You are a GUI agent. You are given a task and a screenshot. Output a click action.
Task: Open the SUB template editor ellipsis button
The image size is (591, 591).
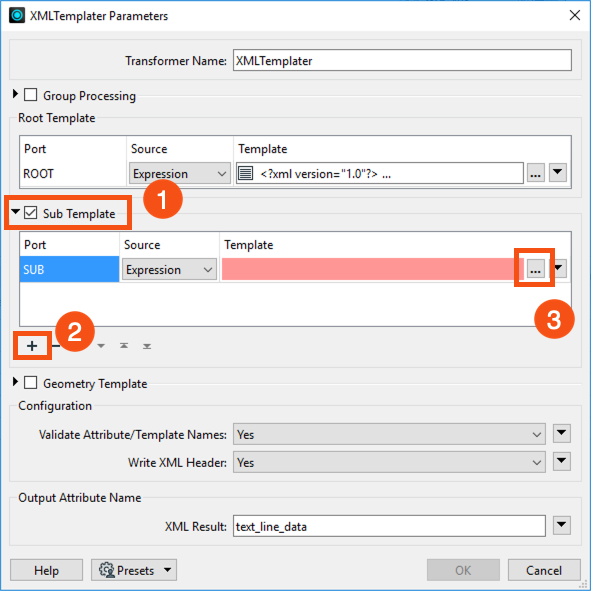(536, 269)
